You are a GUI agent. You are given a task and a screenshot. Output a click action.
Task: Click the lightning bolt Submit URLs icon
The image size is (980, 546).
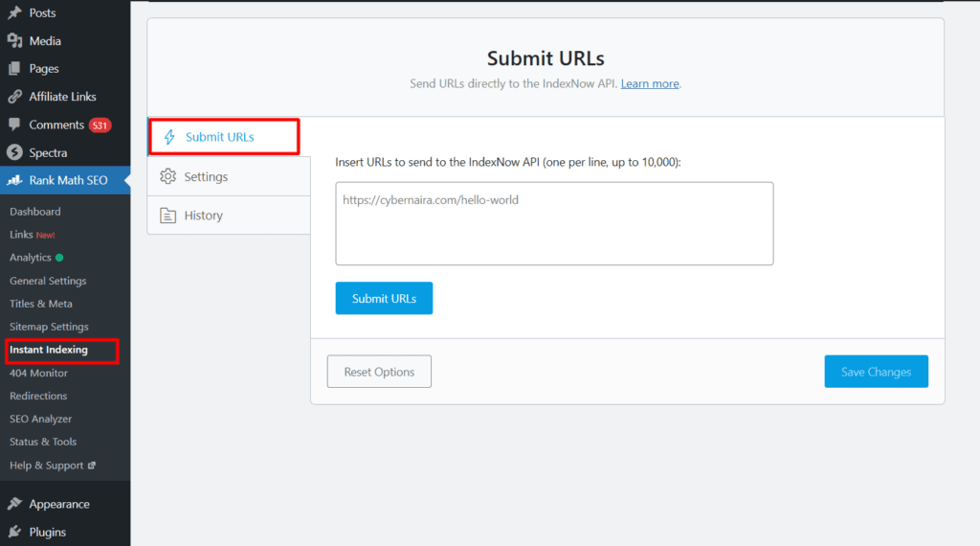[x=169, y=137]
